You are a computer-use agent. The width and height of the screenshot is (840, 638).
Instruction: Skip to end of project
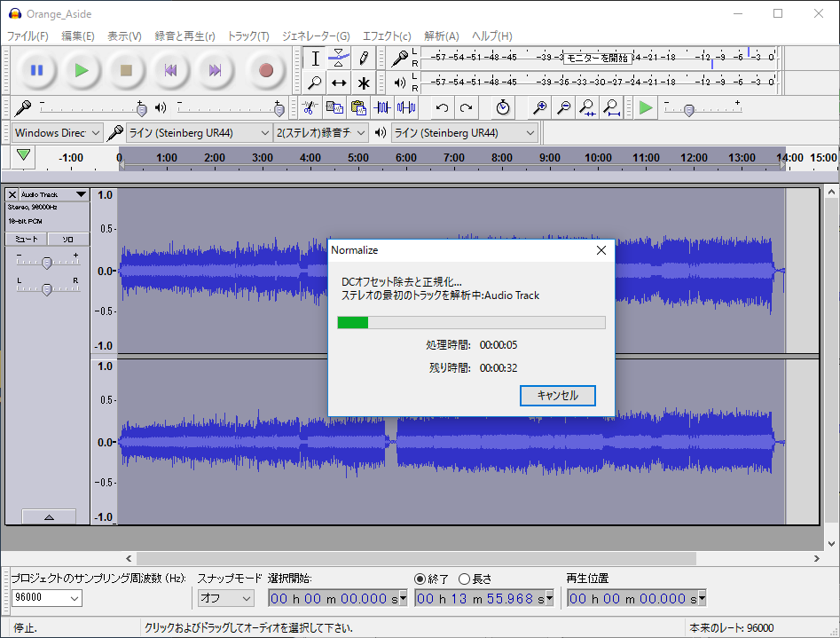click(215, 70)
